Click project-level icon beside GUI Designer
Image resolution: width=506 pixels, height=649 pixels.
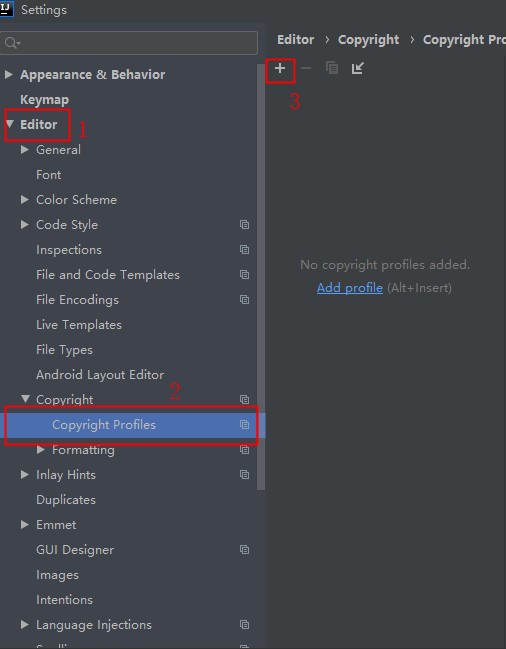point(245,550)
